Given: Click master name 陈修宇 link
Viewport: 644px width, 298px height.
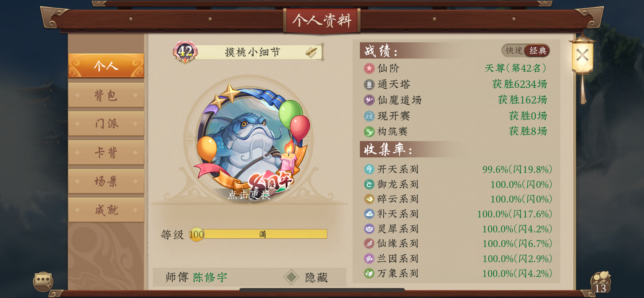Looking at the screenshot, I should point(210,277).
